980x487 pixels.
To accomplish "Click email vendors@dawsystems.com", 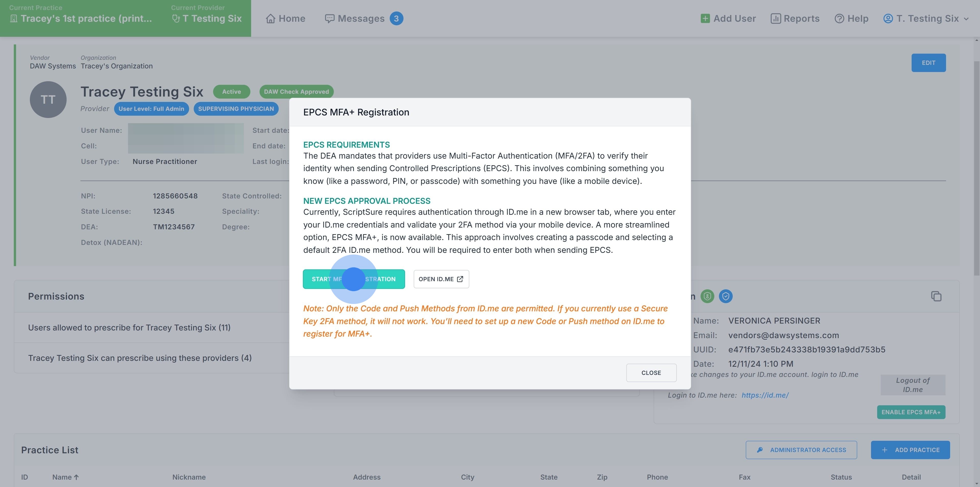I will (x=783, y=336).
